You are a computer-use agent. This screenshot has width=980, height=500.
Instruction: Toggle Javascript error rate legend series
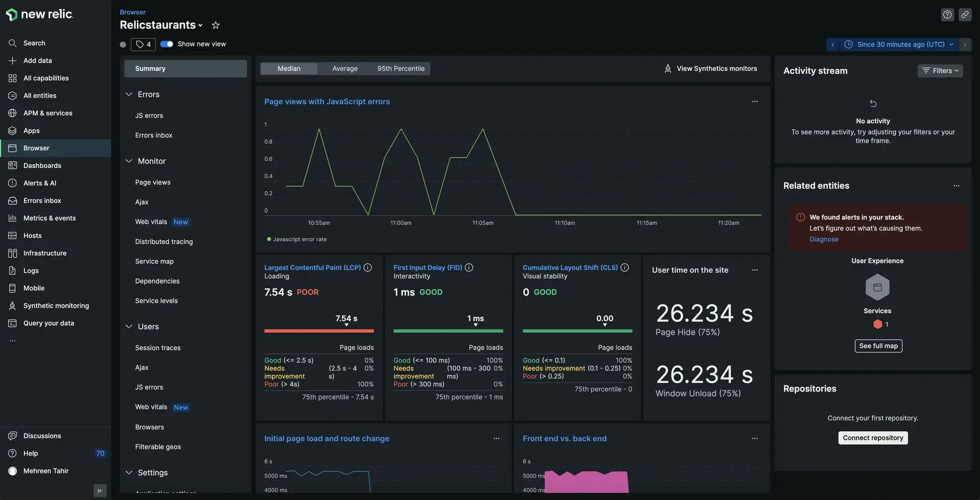pos(297,239)
